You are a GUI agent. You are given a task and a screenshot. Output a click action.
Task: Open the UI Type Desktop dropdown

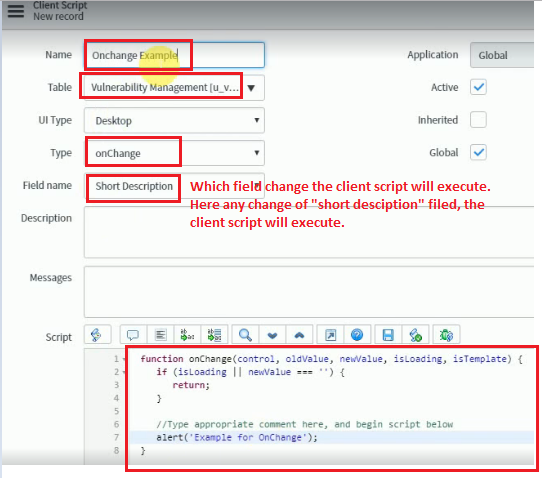(x=174, y=120)
